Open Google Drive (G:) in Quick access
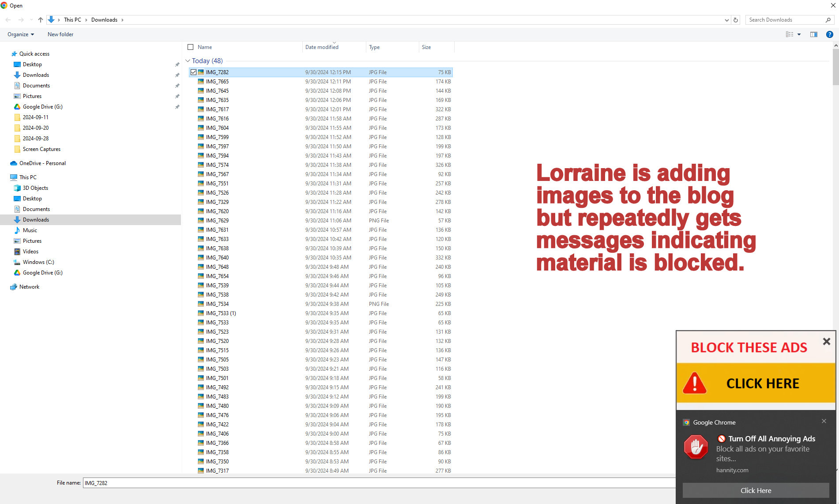The height and width of the screenshot is (504, 839). coord(42,107)
